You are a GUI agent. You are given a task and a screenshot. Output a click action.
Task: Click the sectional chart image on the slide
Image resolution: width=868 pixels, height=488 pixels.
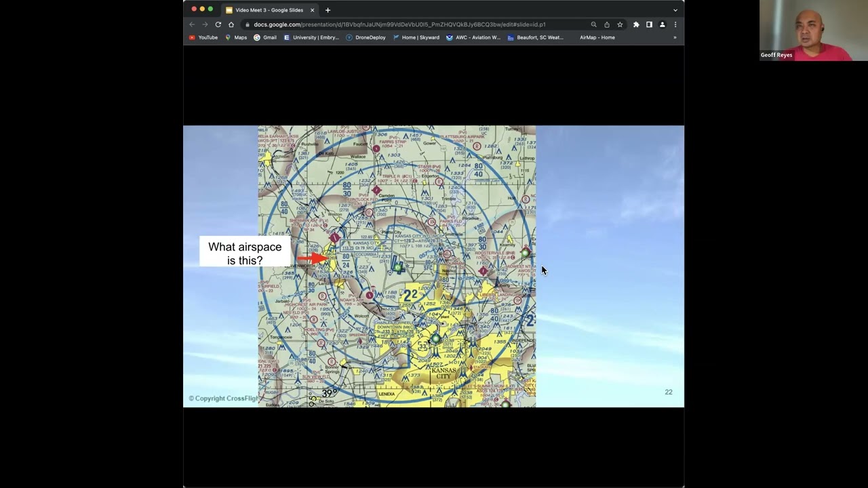tap(397, 266)
